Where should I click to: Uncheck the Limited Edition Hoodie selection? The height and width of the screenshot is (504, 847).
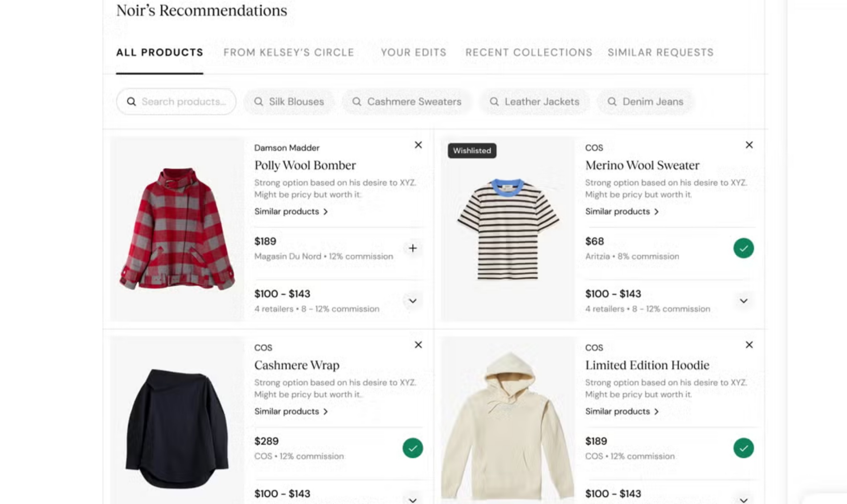click(x=743, y=448)
